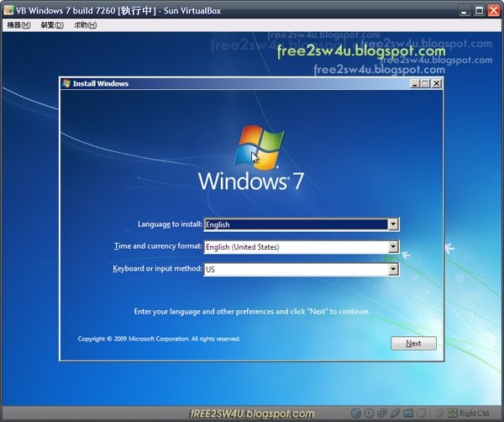The image size is (504, 422).
Task: Click the network adapters status icon
Action: coord(382,413)
